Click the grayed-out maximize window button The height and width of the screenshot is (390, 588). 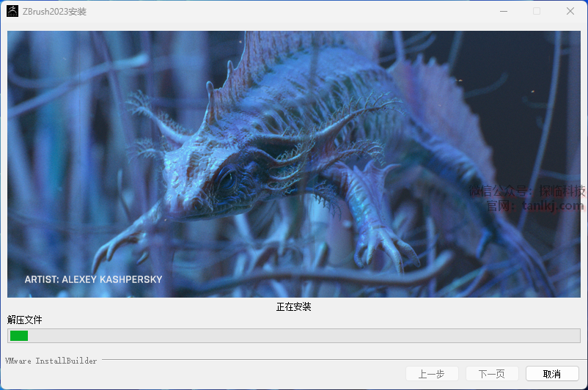click(x=537, y=11)
